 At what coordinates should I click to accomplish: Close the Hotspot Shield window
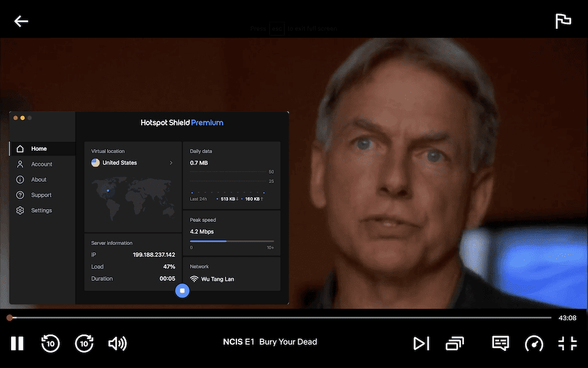(15, 118)
